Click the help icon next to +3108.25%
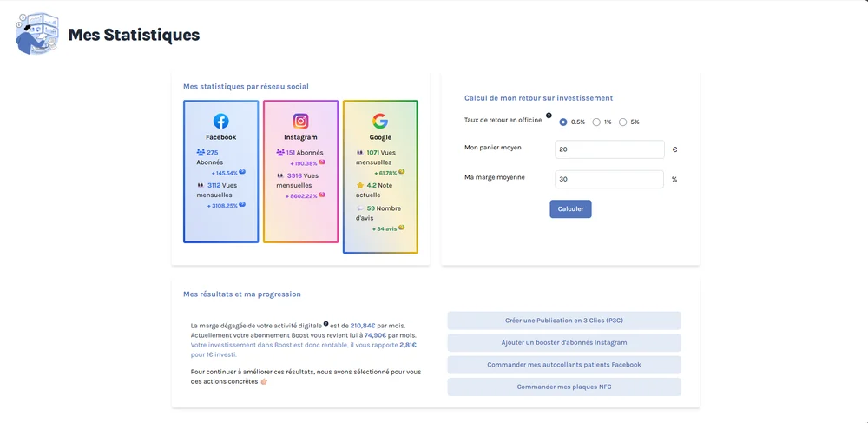Image resolution: width=868 pixels, height=423 pixels. (242, 204)
